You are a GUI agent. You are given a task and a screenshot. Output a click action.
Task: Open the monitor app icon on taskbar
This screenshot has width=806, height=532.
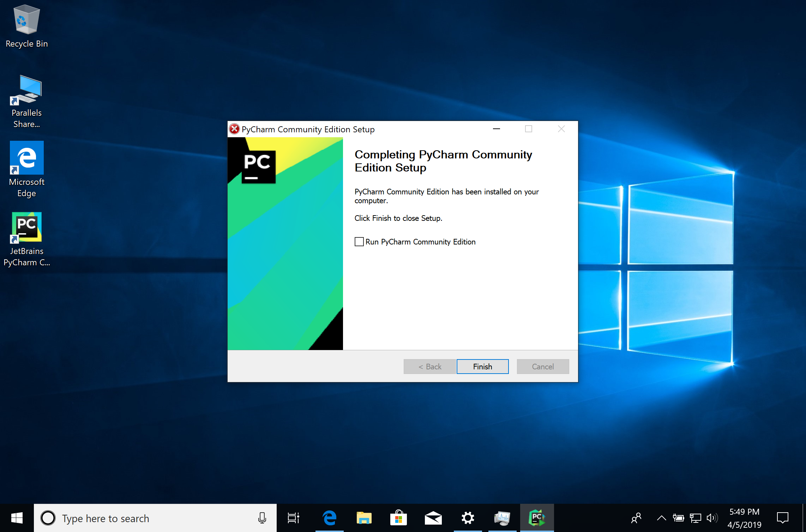[502, 518]
